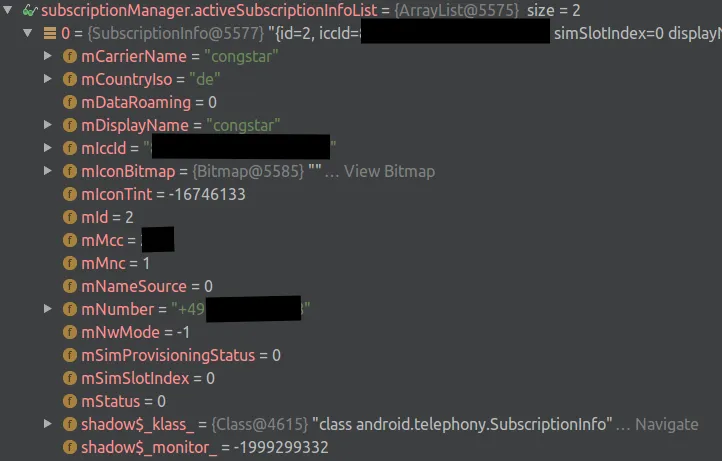Click the field icon next to mMnc
Viewport: 722px width, 461px height.
point(70,263)
